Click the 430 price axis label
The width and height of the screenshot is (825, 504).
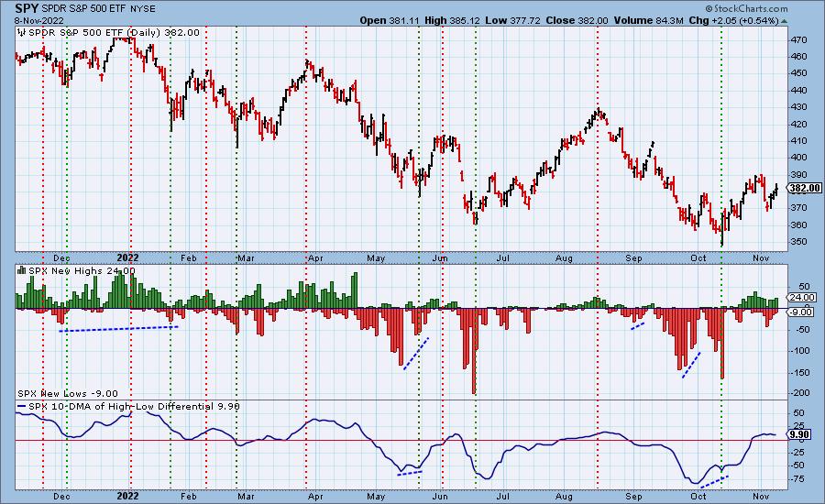click(x=798, y=107)
